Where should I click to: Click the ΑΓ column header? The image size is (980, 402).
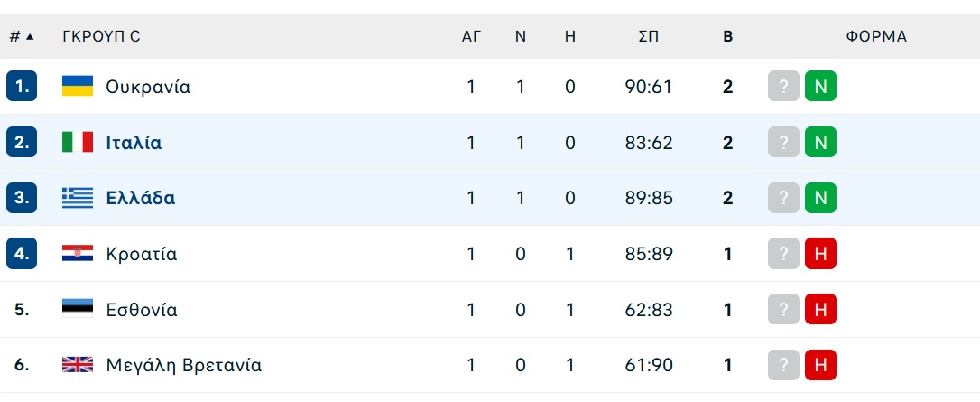(471, 36)
